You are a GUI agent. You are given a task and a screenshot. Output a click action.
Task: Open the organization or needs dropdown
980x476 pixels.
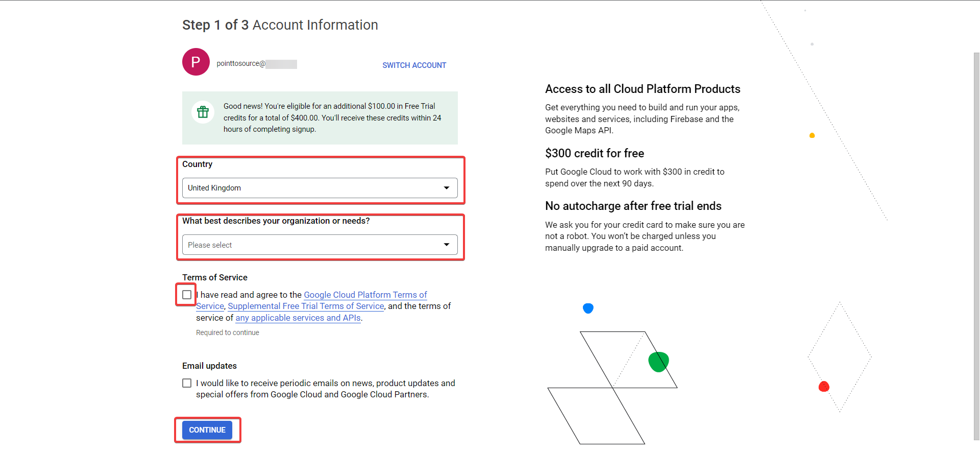(x=320, y=245)
